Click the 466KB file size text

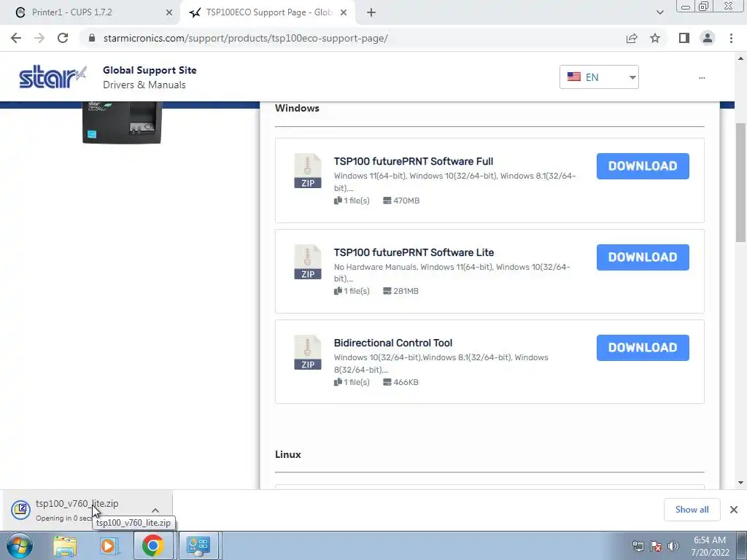406,382
